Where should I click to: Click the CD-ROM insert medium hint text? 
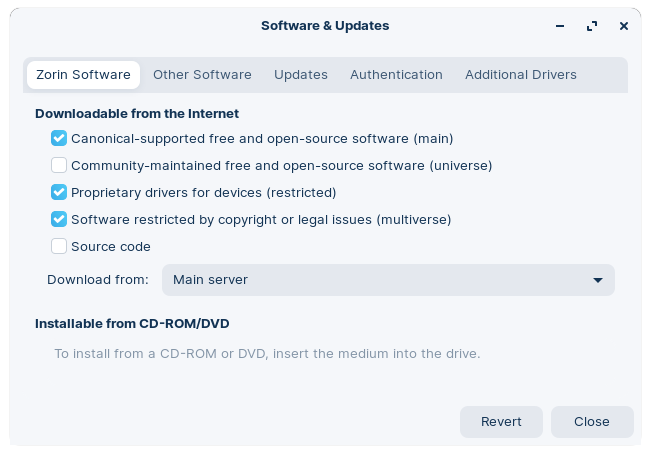tap(267, 354)
